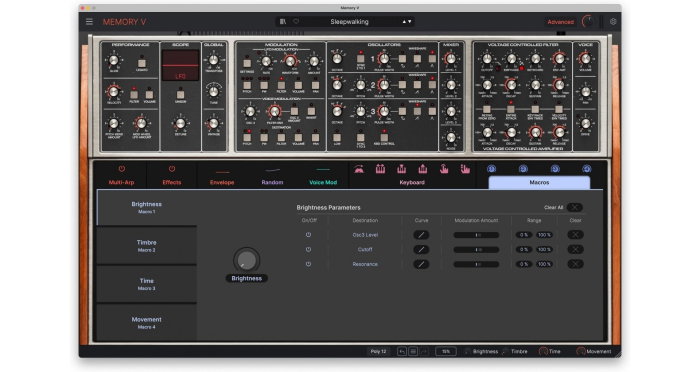Select the second Keyboard icon
The image size is (700, 372).
tap(380, 169)
